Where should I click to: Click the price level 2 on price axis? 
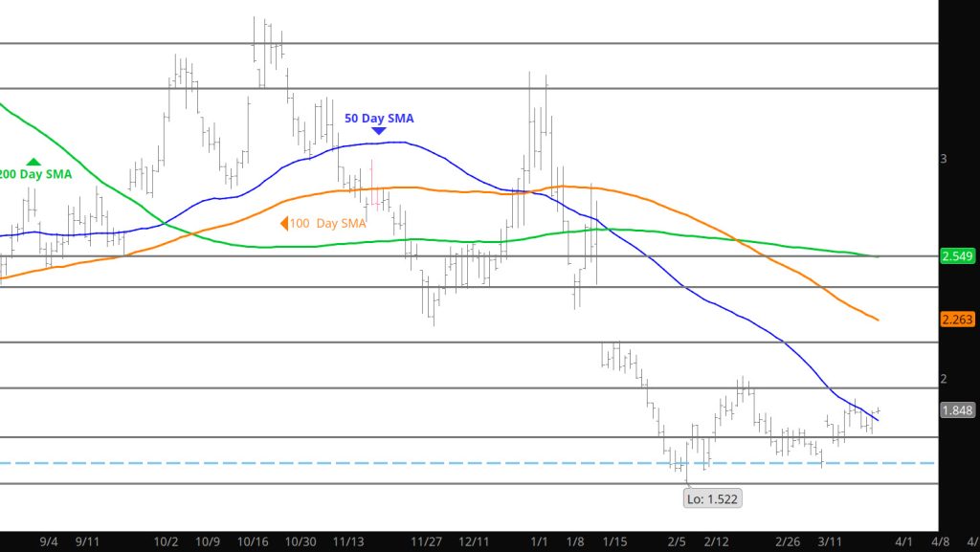pyautogui.click(x=944, y=379)
